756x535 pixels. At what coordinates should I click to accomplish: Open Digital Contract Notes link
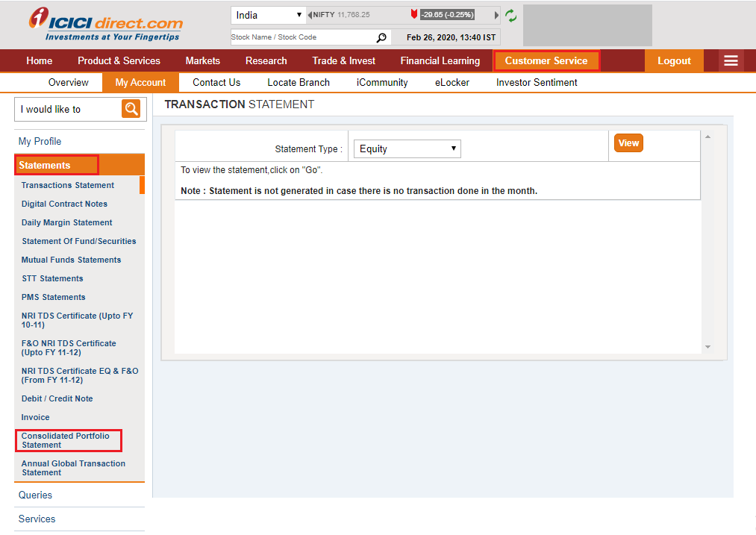(64, 204)
